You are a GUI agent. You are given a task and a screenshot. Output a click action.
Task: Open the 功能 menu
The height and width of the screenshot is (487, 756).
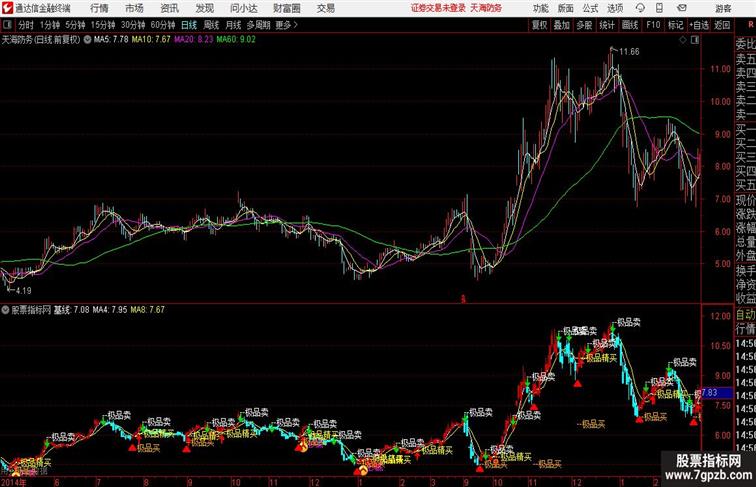pos(541,8)
